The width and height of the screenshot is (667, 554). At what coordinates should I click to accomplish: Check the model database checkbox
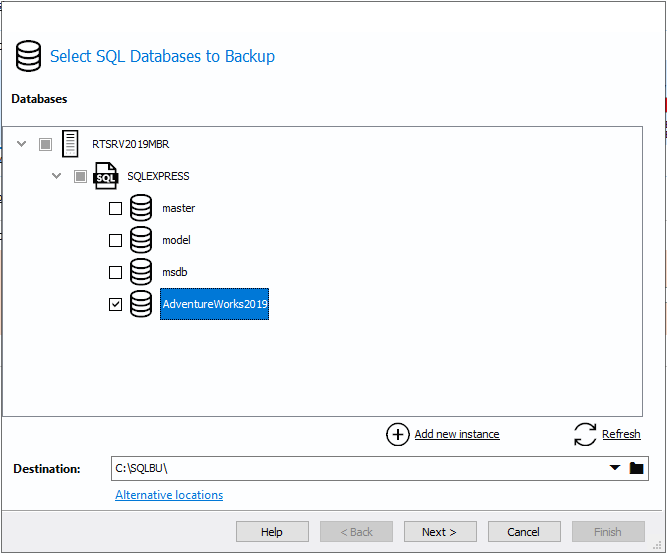(x=115, y=240)
